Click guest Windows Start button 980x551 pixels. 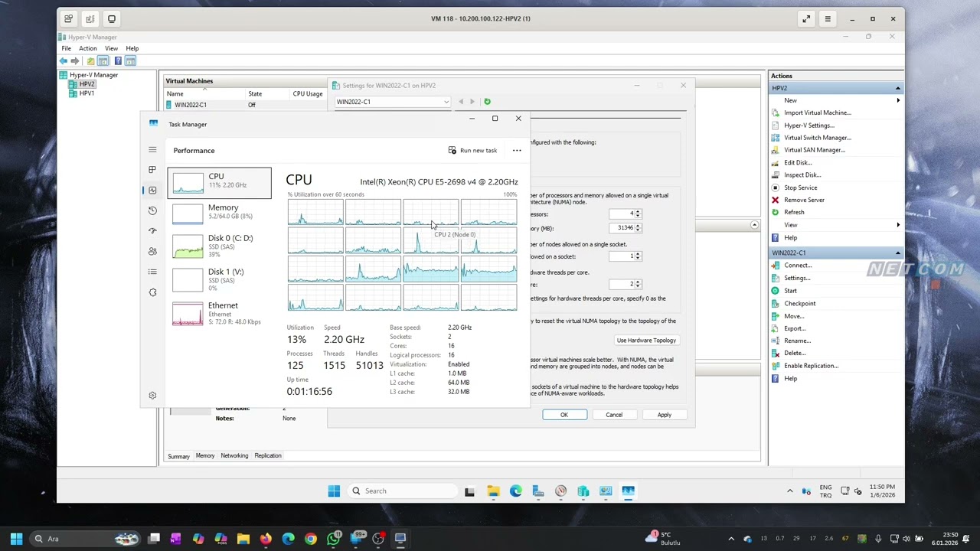point(334,491)
